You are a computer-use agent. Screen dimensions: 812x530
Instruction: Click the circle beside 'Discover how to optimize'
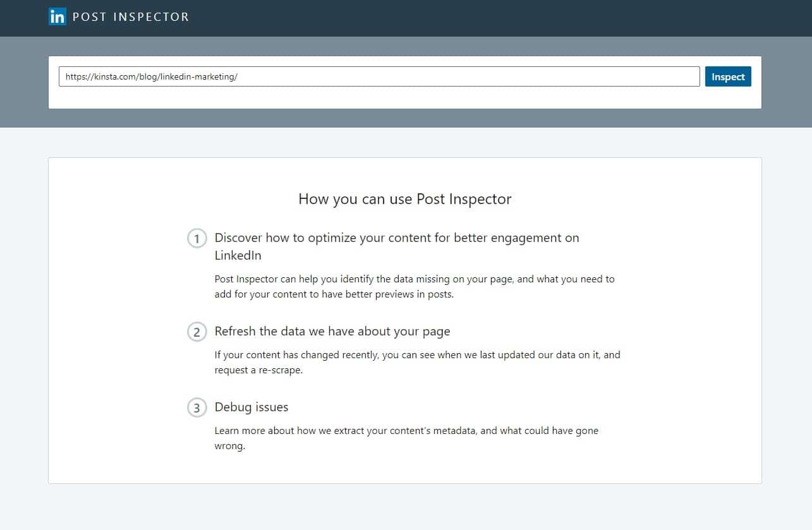click(197, 238)
